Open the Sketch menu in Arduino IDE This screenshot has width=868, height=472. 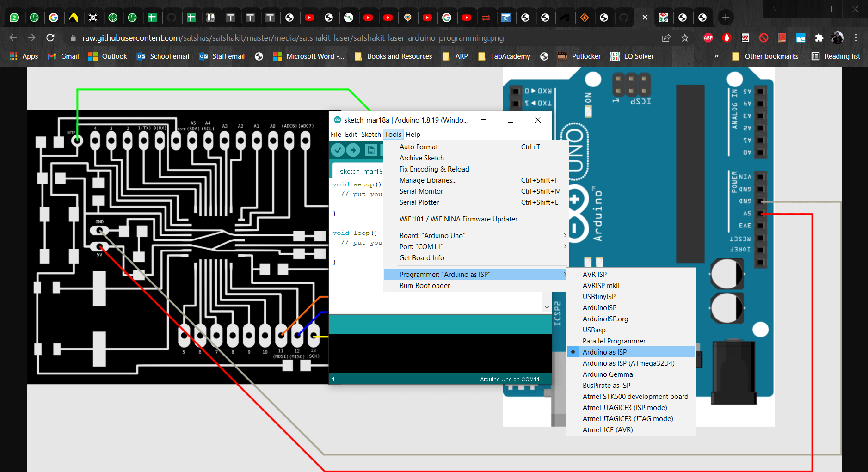(371, 134)
